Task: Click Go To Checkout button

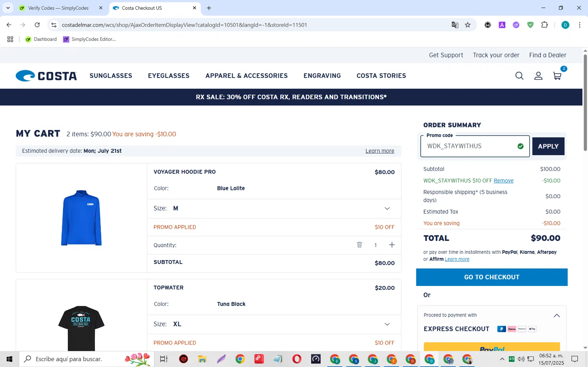Action: point(492,277)
